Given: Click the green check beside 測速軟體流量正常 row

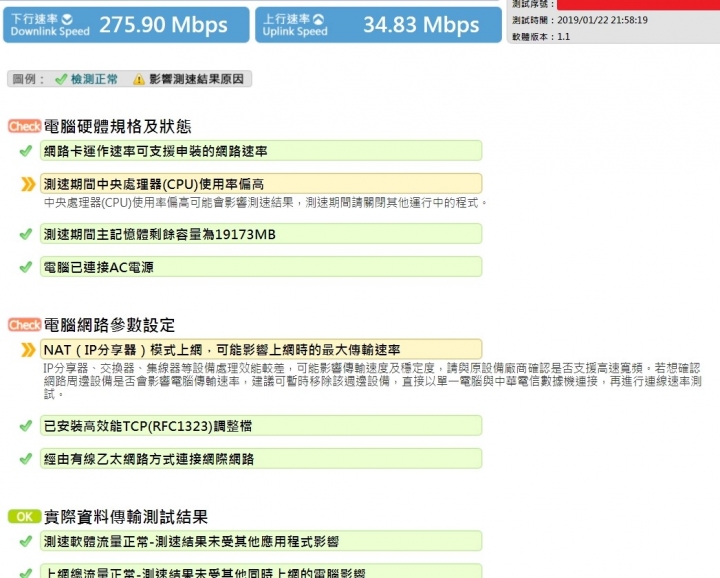Looking at the screenshot, I should (x=26, y=541).
